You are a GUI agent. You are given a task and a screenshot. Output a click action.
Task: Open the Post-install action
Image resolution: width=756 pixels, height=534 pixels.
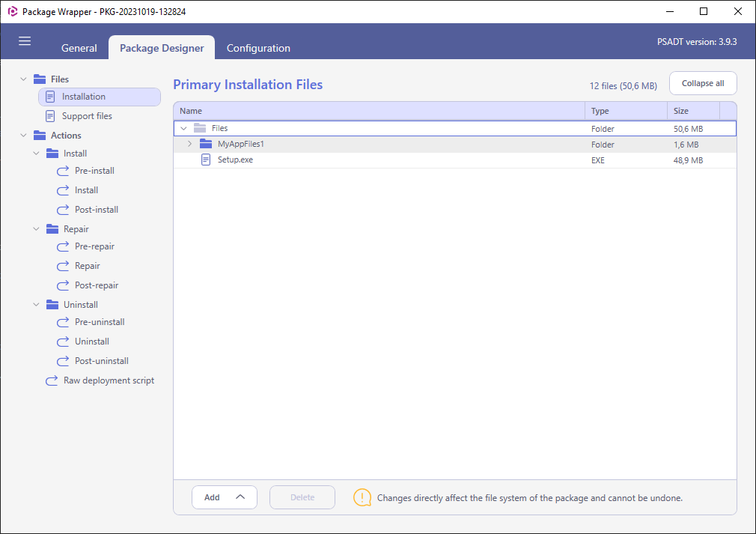(97, 210)
